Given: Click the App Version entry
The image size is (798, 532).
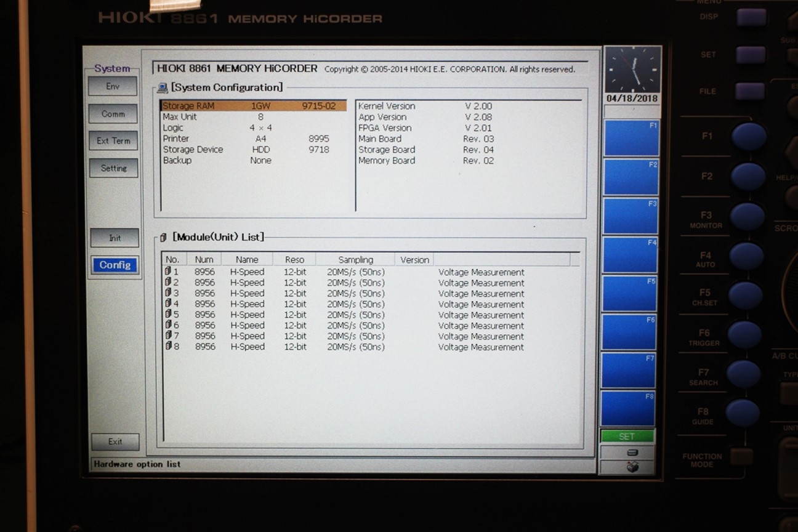Looking at the screenshot, I should point(425,117).
